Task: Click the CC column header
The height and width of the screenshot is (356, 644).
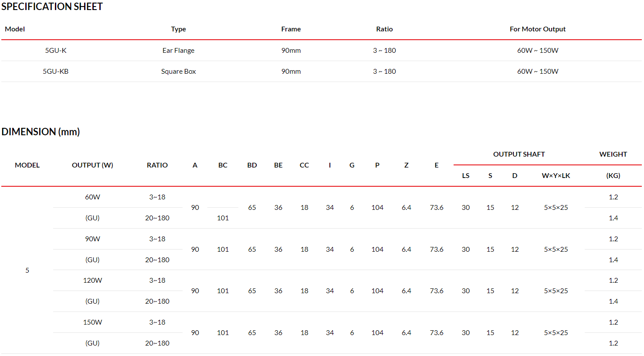Action: point(304,165)
